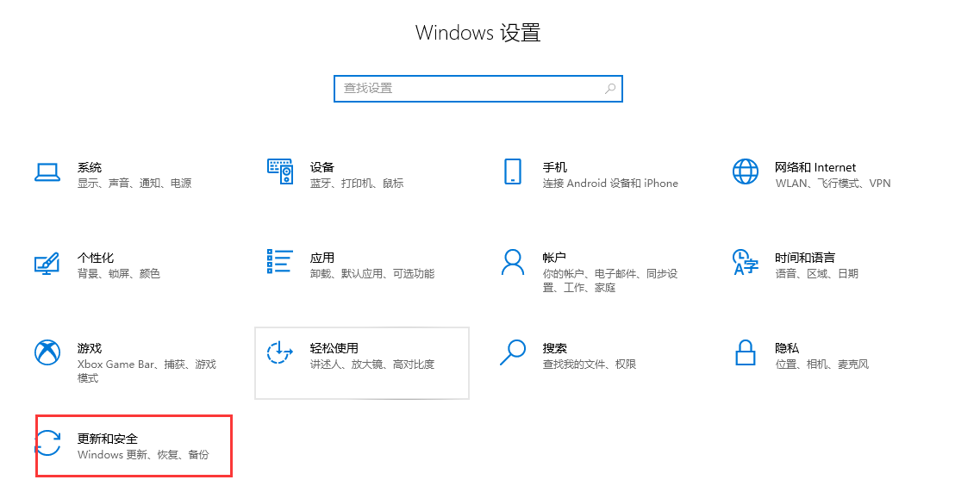Click the 手机 phone icon
Image resolution: width=980 pixels, height=486 pixels.
[513, 171]
